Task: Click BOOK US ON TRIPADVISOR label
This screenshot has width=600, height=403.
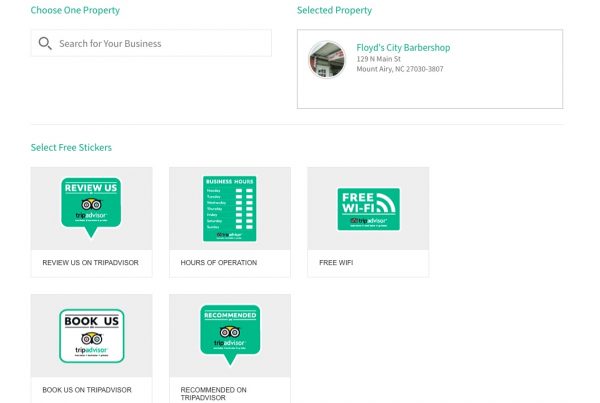Action: coord(87,390)
